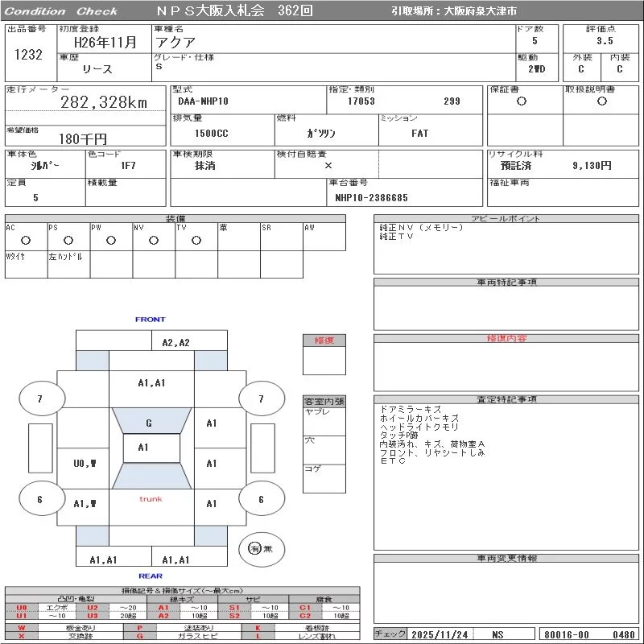Click the car name アクア

click(175, 43)
